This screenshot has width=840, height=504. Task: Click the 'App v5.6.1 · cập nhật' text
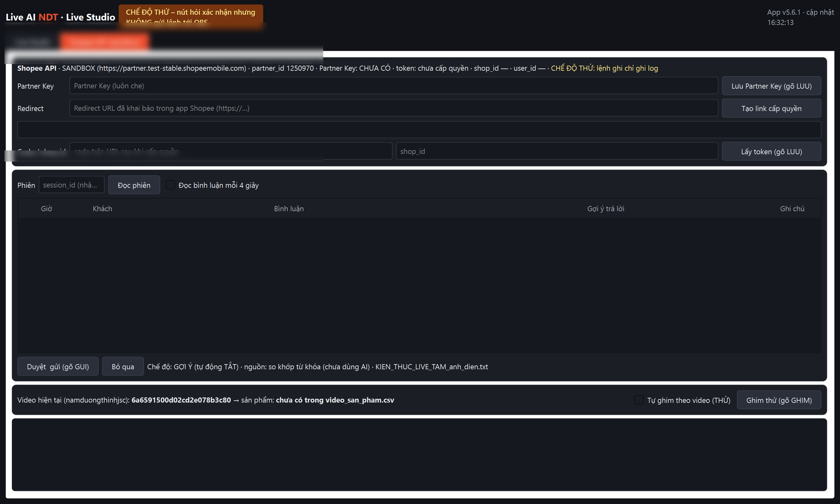800,12
